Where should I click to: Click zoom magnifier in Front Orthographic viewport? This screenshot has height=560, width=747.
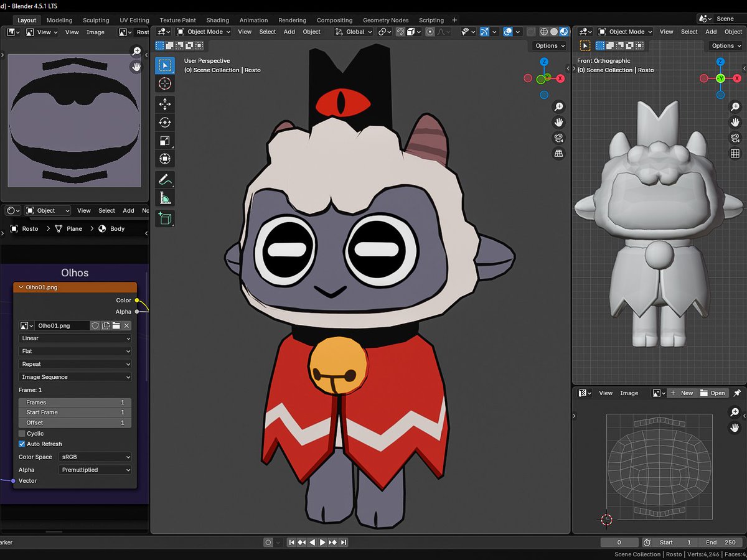[735, 107]
